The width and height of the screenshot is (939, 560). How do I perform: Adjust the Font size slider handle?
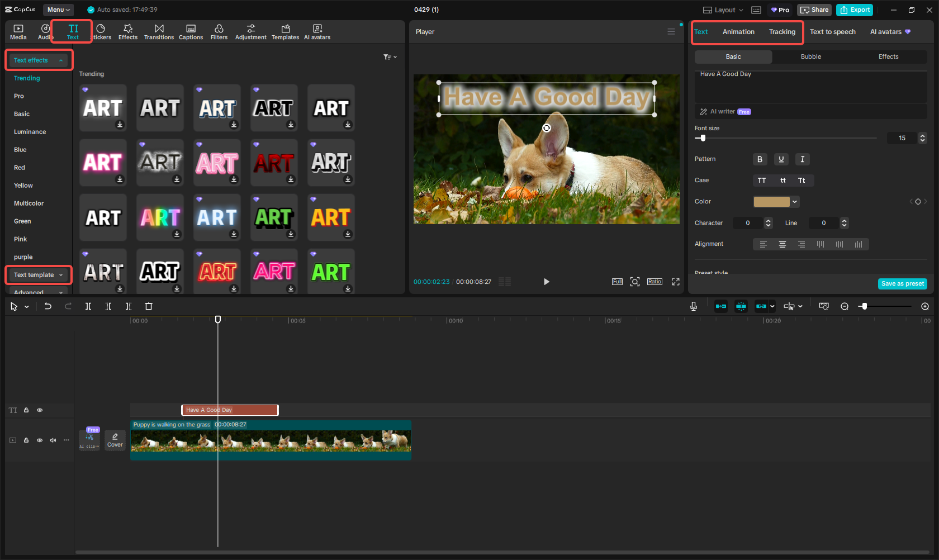pyautogui.click(x=703, y=138)
